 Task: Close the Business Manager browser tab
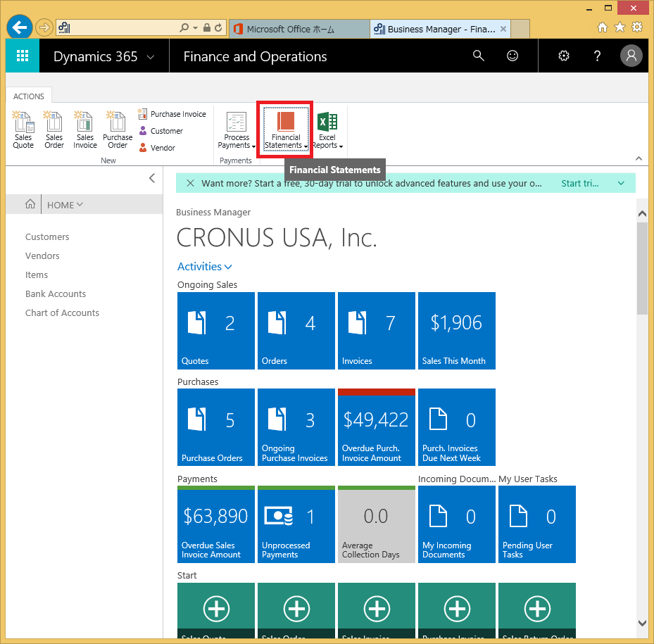tap(503, 29)
